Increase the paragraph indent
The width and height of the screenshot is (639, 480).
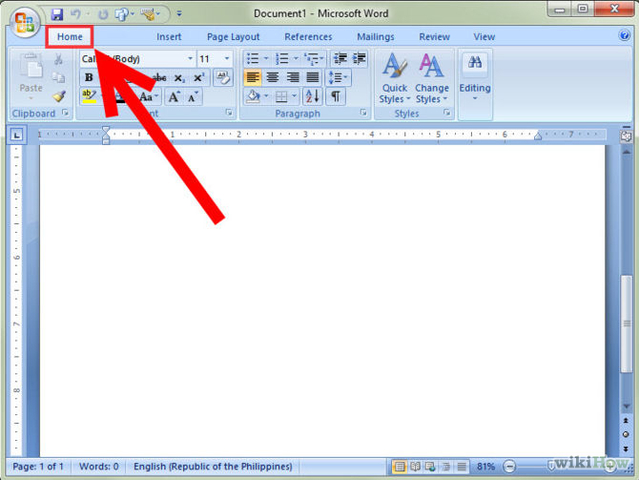(x=359, y=59)
